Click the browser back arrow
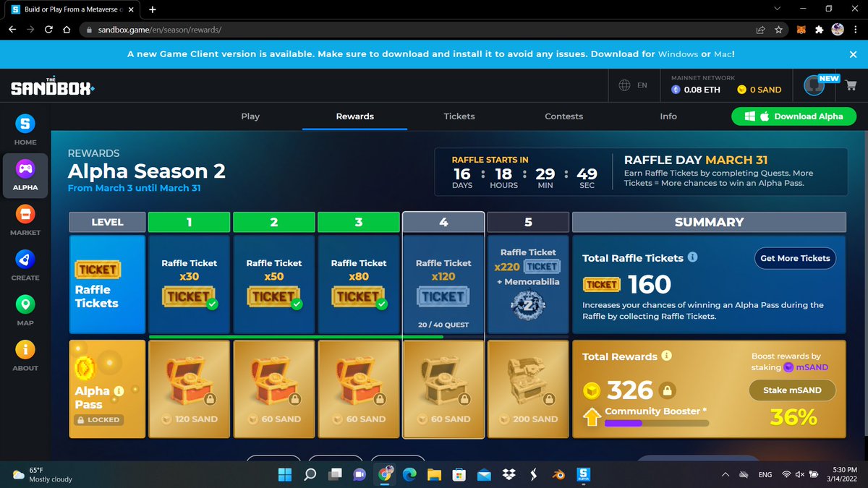Viewport: 868px width, 488px height. point(12,30)
